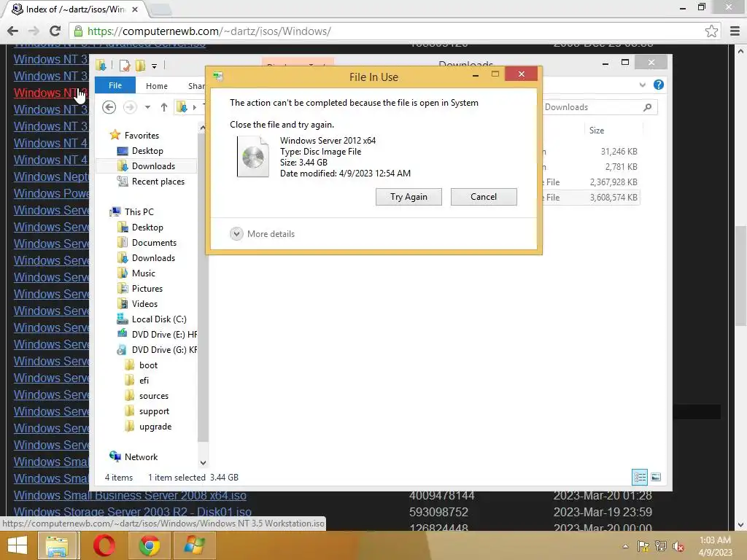Open the Home ribbon tab
This screenshot has width=747, height=560.
click(157, 86)
